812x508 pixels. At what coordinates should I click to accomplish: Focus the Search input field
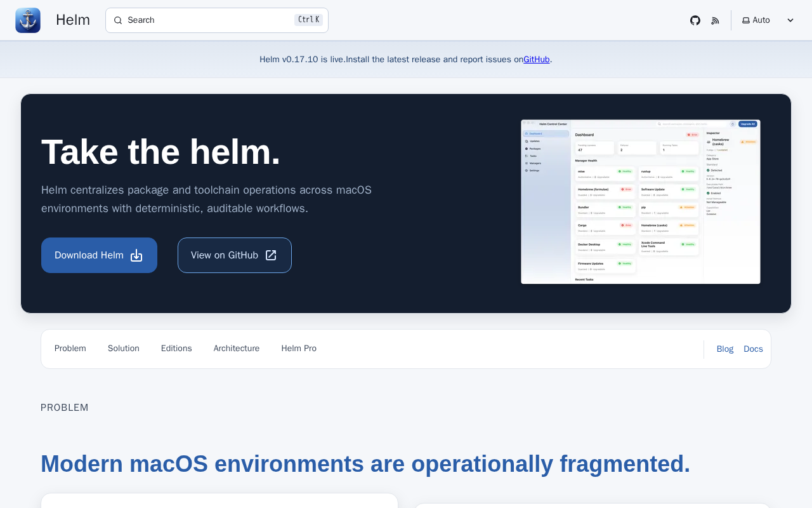click(217, 20)
